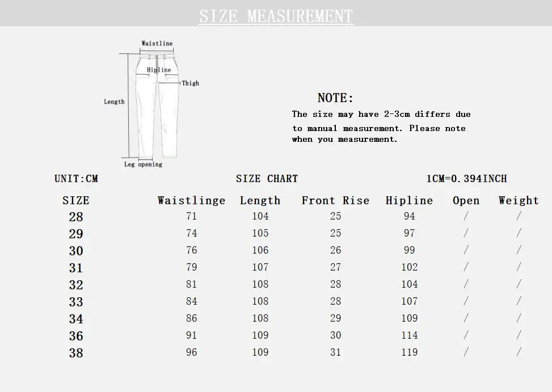Image resolution: width=552 pixels, height=392 pixels.
Task: Click waistline value 96 for size 38
Action: tap(192, 352)
